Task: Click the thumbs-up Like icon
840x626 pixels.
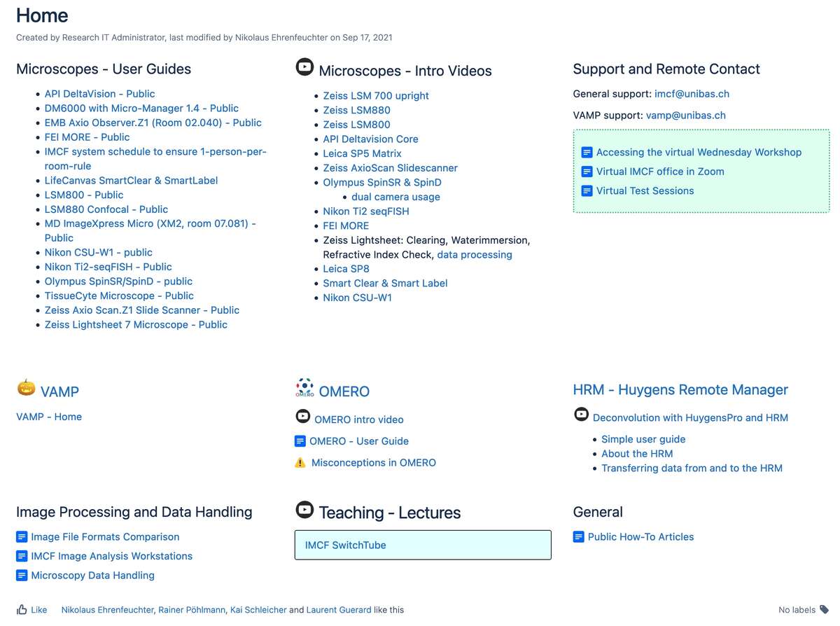Action: pyautogui.click(x=22, y=610)
